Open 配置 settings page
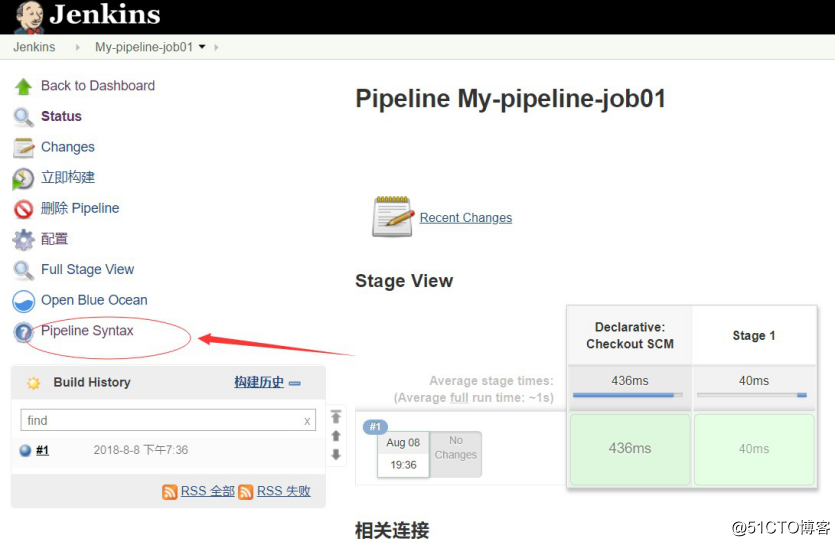Viewport: 840px width, 546px height. 55,239
